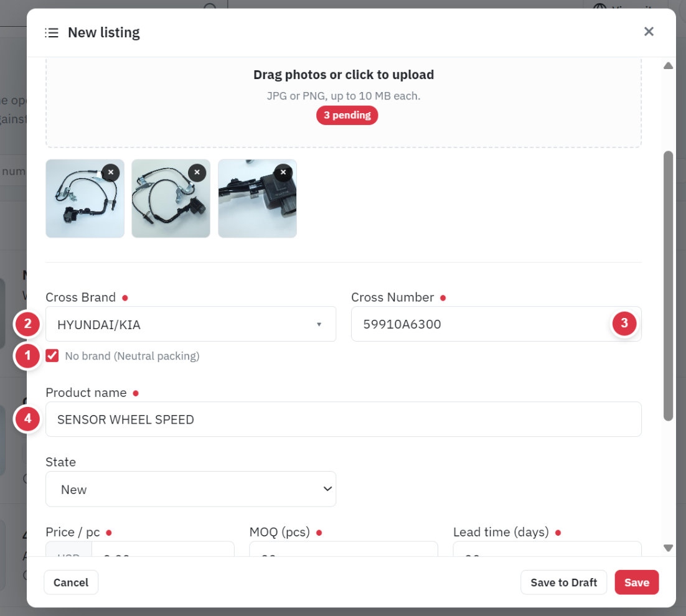Open the second uploaded sensor photo
The height and width of the screenshot is (616, 686).
click(x=171, y=198)
